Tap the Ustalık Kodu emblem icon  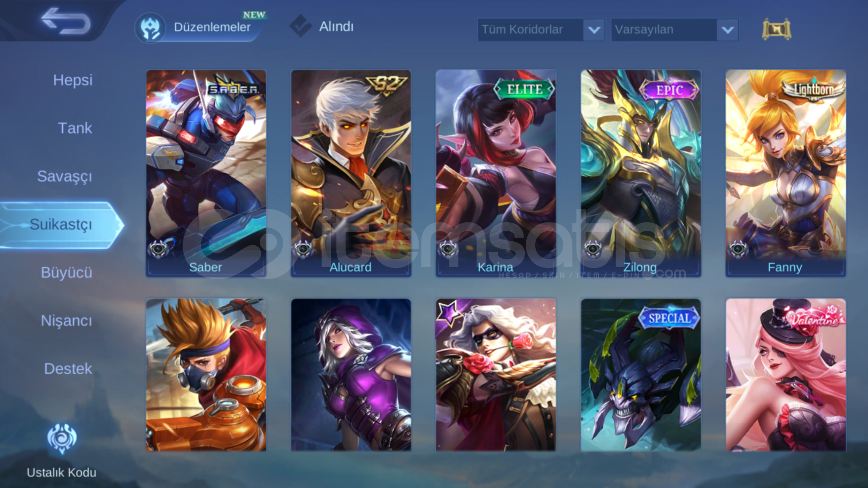coord(62,438)
